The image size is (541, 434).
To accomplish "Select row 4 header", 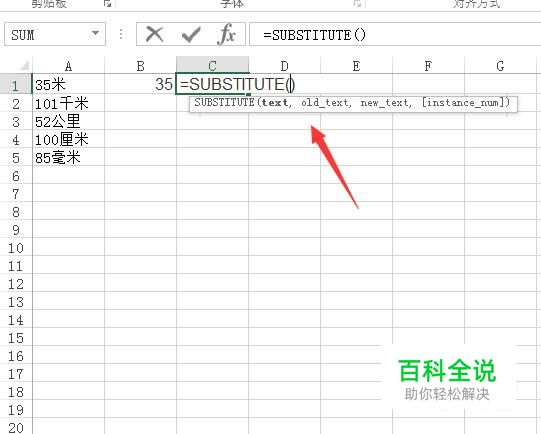I will click(16, 139).
